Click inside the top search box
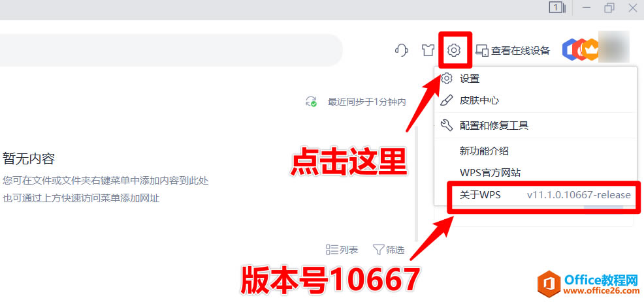Viewport: 644px width, 302px height. tap(171, 50)
